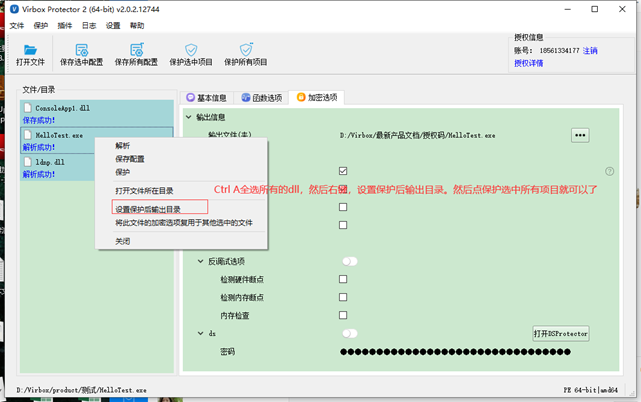Screen dimensions: 641x402
Task: Open the 保护 menu
Action: tap(40, 26)
